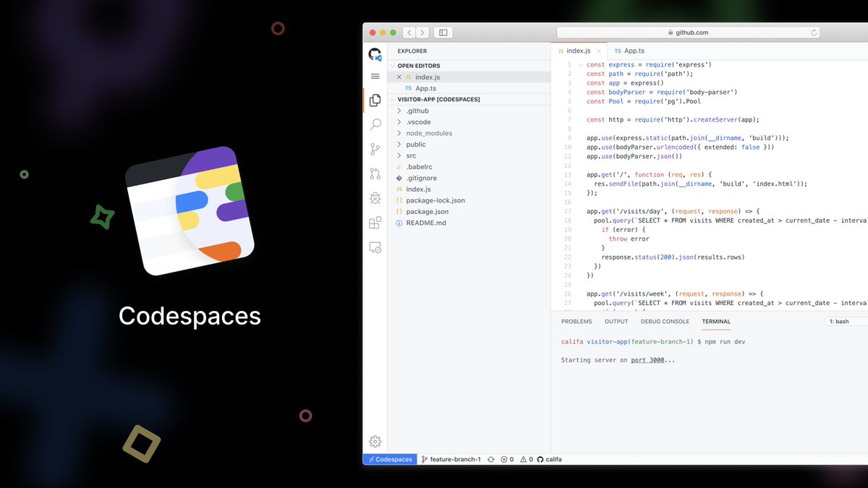868x488 pixels.
Task: Click the sync icon in the status bar
Action: tap(490, 459)
